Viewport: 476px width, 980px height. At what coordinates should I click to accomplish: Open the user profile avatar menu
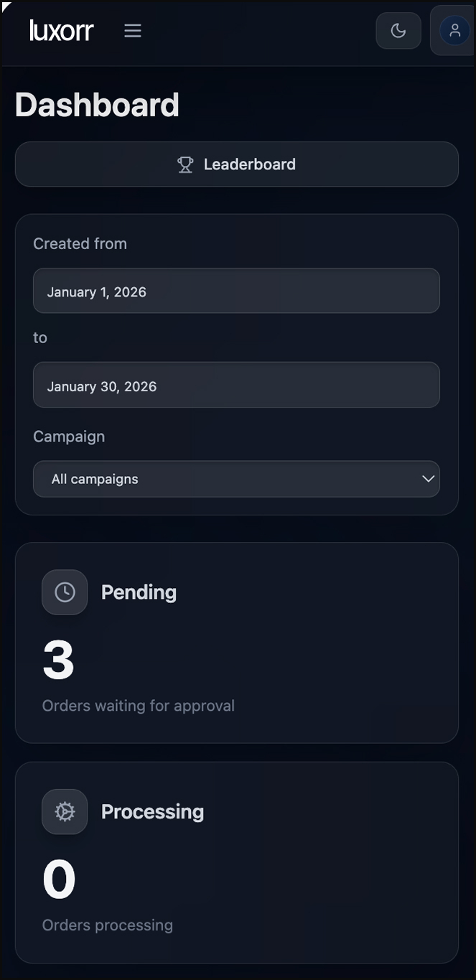coord(454,31)
